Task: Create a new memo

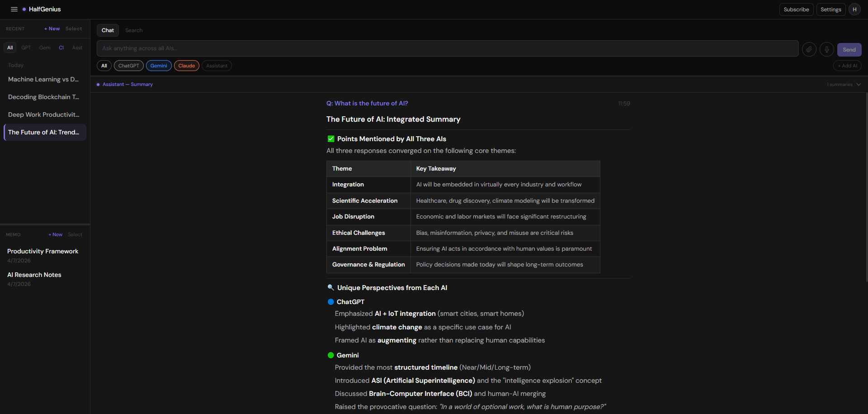Action: [x=56, y=234]
